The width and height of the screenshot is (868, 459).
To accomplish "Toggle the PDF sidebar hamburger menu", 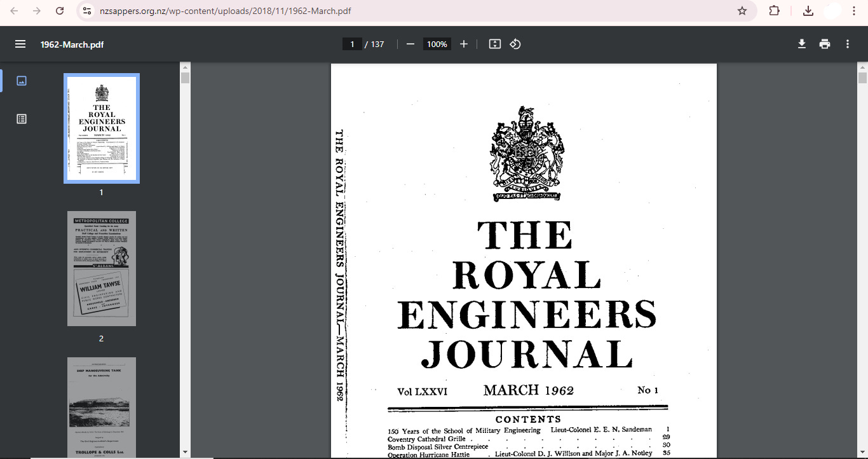I will coord(20,44).
